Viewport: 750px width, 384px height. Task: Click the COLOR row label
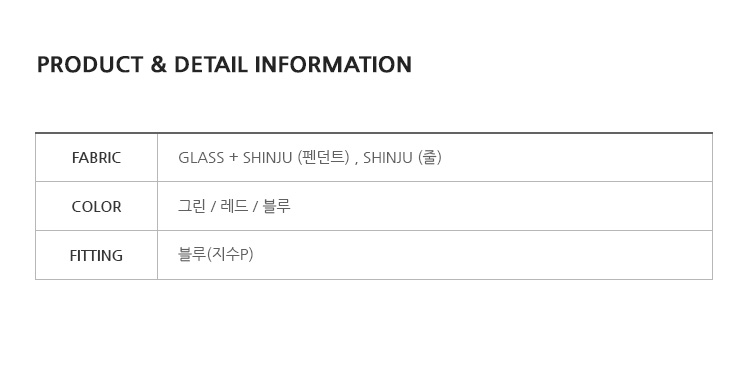(96, 207)
